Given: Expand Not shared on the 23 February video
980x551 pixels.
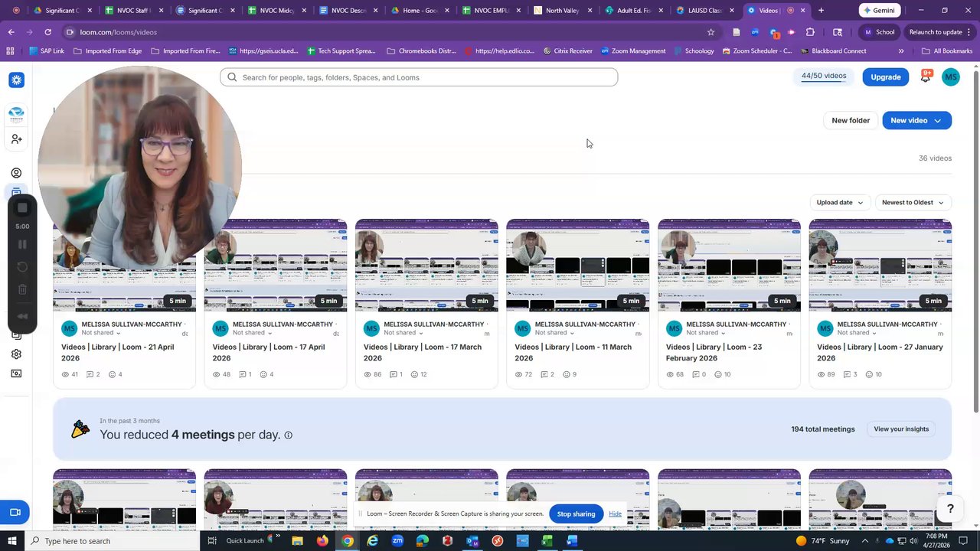Looking at the screenshot, I should (706, 333).
